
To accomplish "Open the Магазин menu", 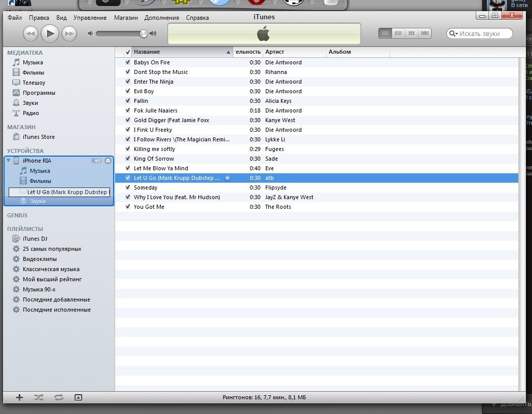I will pyautogui.click(x=126, y=18).
